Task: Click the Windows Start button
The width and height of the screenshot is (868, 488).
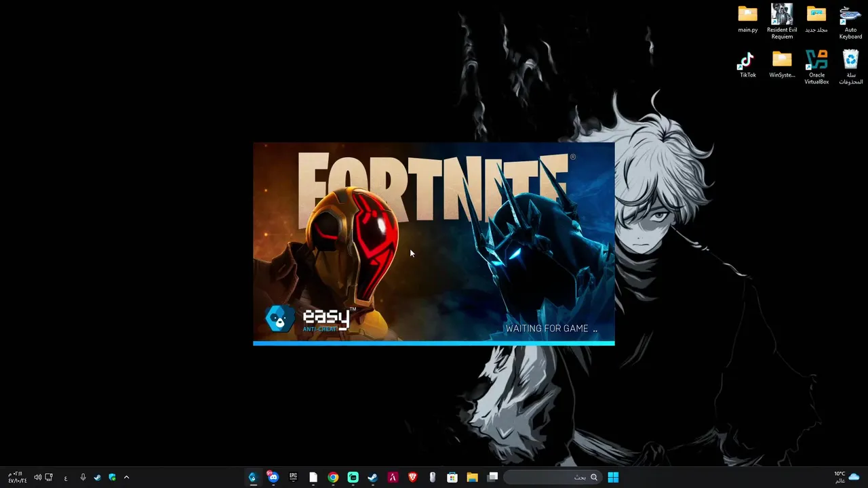Action: pos(613,477)
